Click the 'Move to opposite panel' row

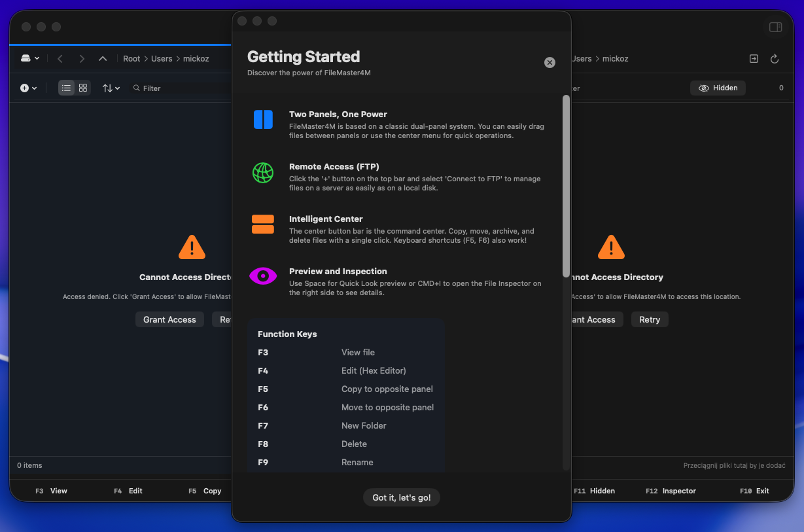pyautogui.click(x=346, y=407)
